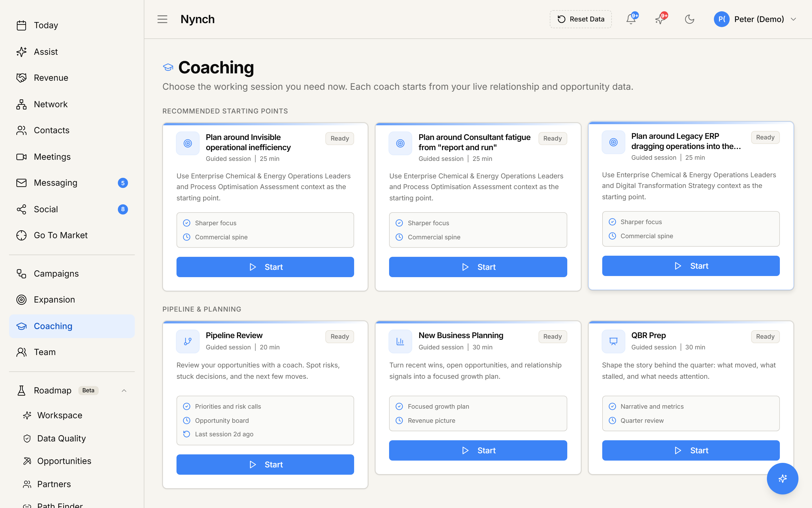Screen dimensions: 812x508
Task: Start the Pipeline Review session
Action: (265, 465)
